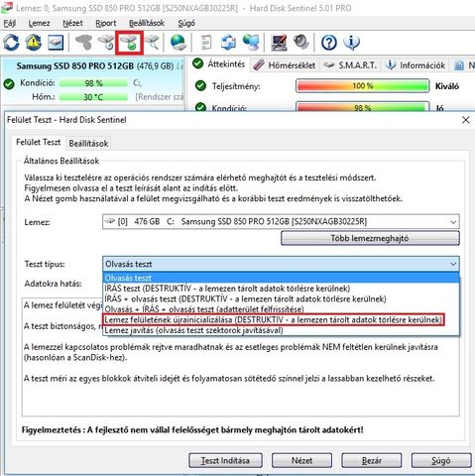Click the grey speaker toolbar icon

pyautogui.click(x=301, y=43)
